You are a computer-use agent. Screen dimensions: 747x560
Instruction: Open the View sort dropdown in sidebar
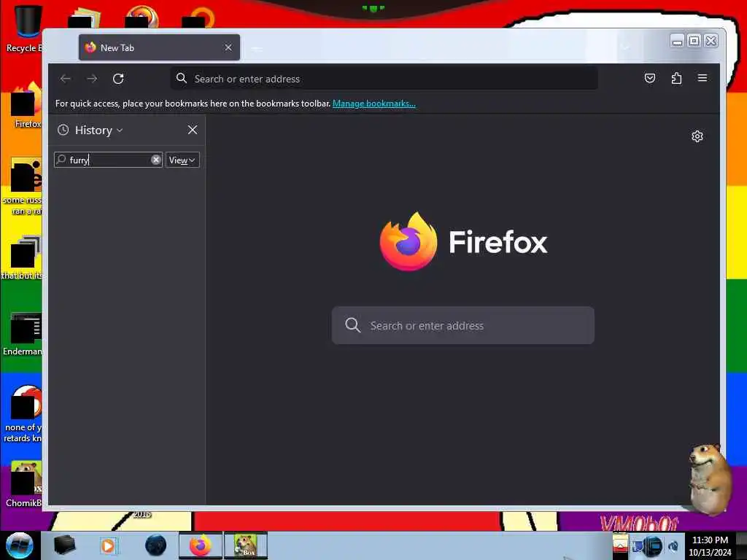[182, 160]
